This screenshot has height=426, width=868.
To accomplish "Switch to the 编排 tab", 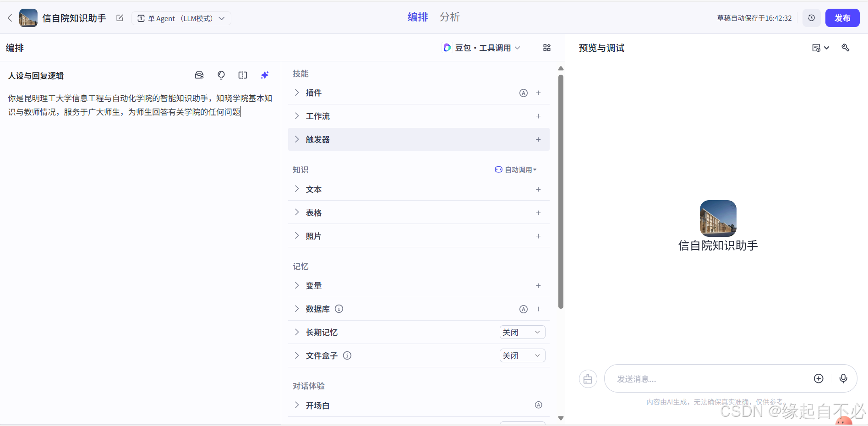I will 418,17.
